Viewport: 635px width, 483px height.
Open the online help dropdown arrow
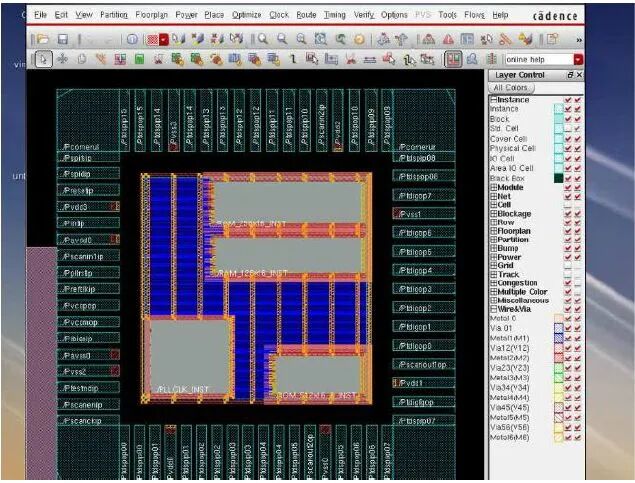click(578, 60)
